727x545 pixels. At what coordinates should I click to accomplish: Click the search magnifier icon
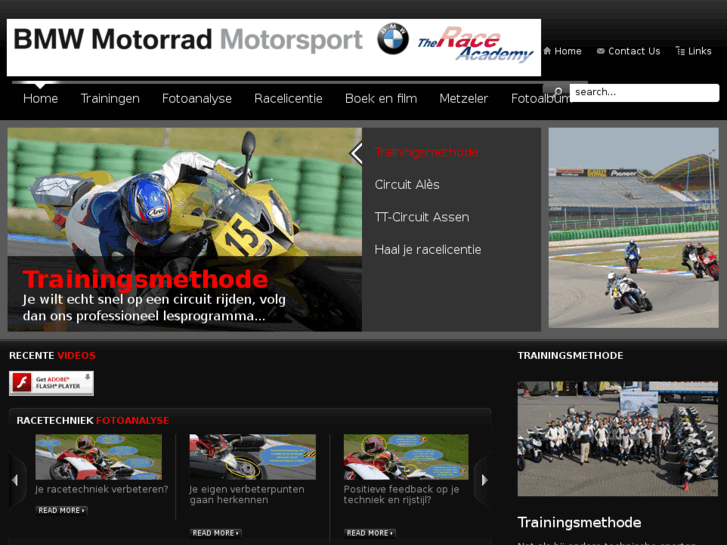click(558, 91)
